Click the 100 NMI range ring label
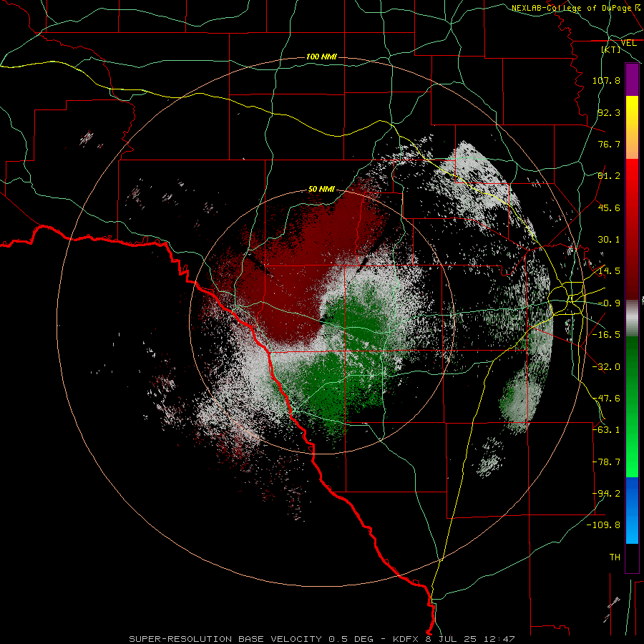 [x=321, y=57]
